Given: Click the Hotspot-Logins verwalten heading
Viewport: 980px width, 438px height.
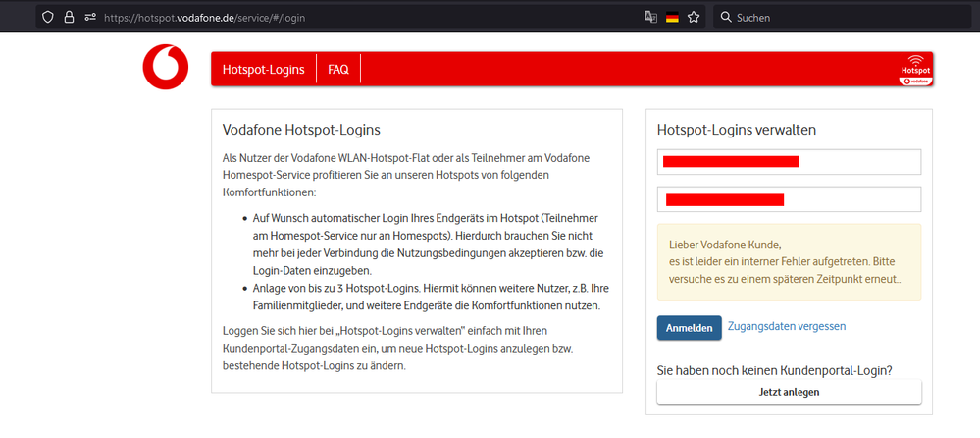Looking at the screenshot, I should (737, 131).
